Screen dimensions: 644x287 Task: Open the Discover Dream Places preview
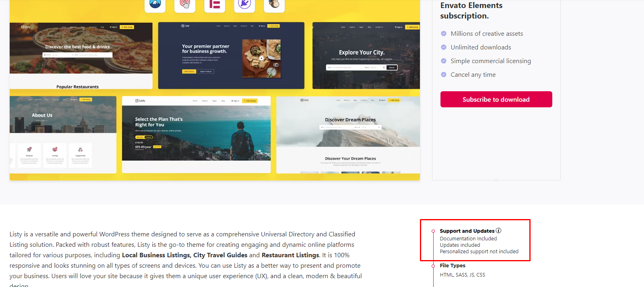[x=348, y=135]
